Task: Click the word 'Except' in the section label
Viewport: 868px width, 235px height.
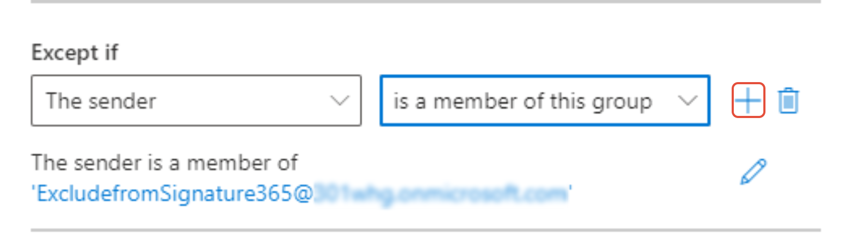Action: click(x=65, y=53)
